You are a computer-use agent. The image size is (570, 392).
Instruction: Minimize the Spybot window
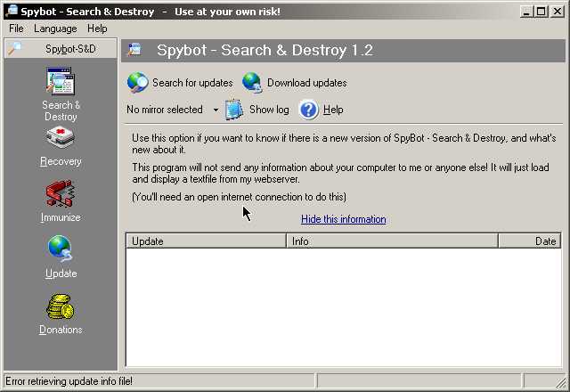point(526,12)
